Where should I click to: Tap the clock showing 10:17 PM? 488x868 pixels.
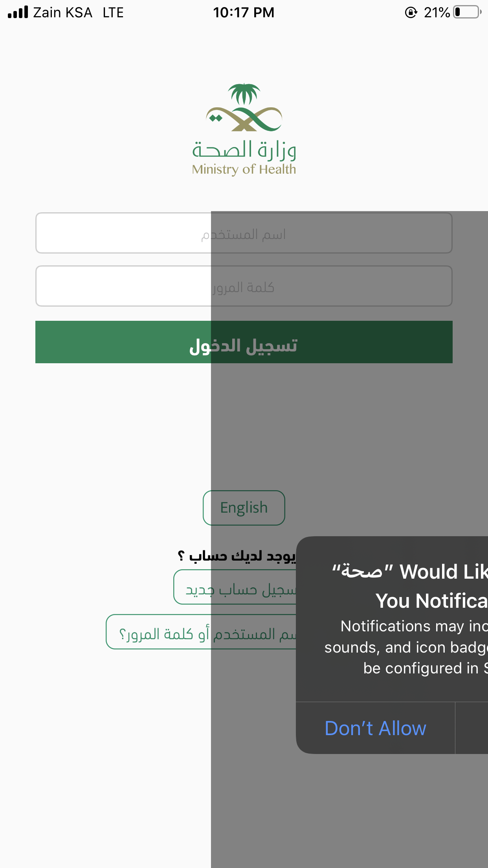244,13
